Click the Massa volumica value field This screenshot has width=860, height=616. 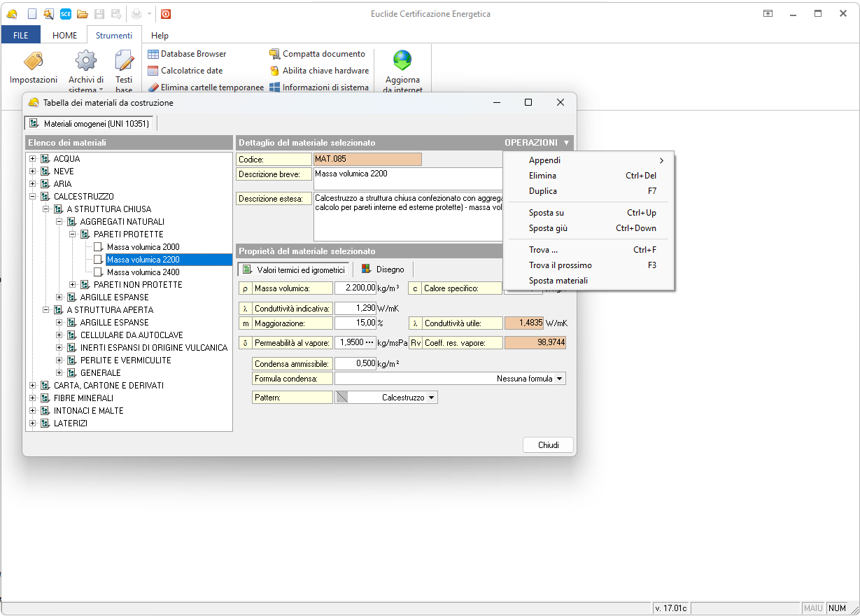pyautogui.click(x=355, y=288)
